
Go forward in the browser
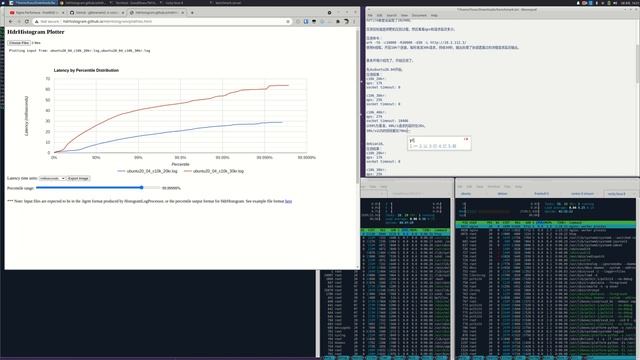pyautogui.click(x=19, y=21)
